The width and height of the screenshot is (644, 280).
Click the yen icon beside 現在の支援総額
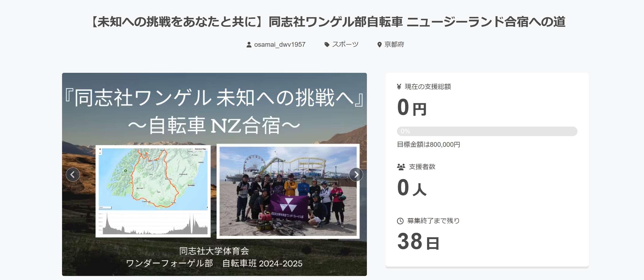click(399, 87)
